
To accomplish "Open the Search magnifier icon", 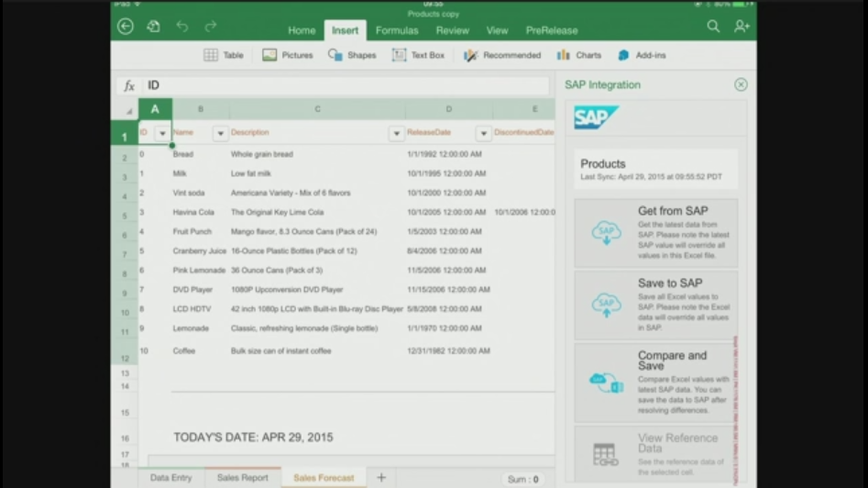I will coord(713,27).
